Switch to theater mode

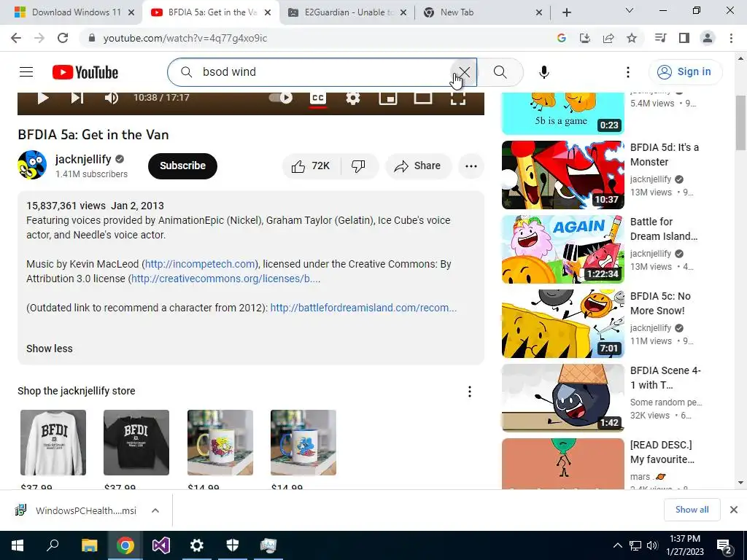point(423,98)
